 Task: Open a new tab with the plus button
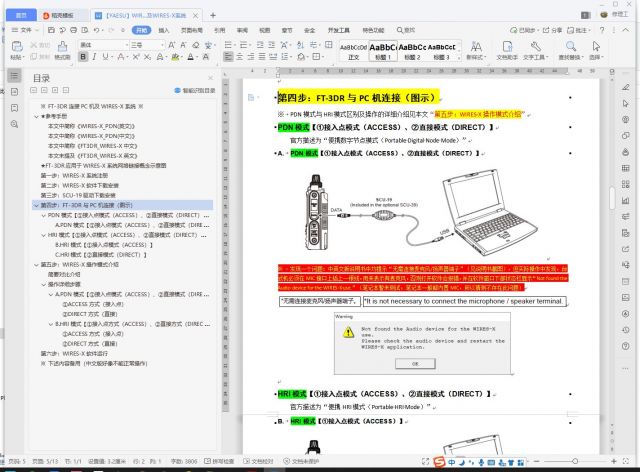pos(213,16)
